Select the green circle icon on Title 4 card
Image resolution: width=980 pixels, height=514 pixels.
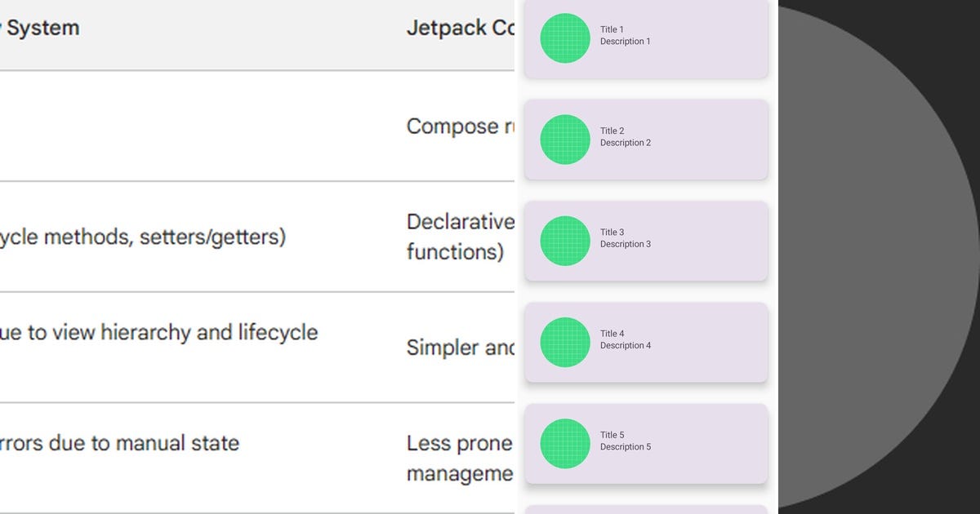[565, 342]
